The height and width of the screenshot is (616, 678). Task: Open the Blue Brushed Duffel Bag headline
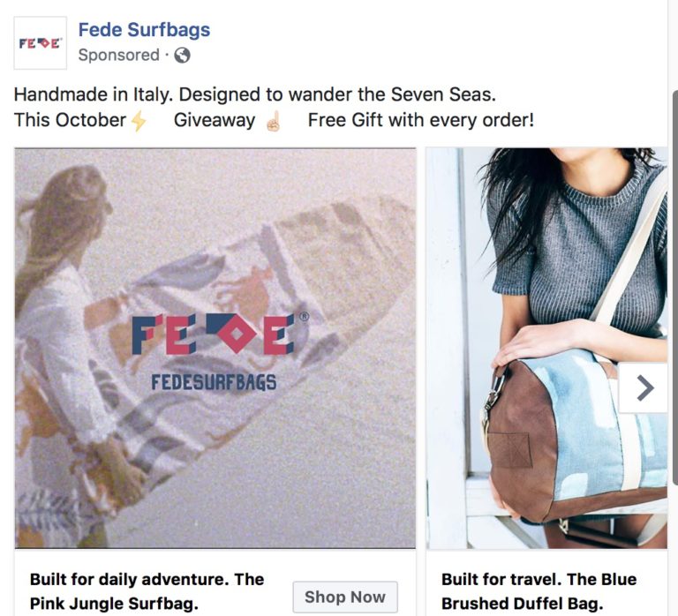539,591
